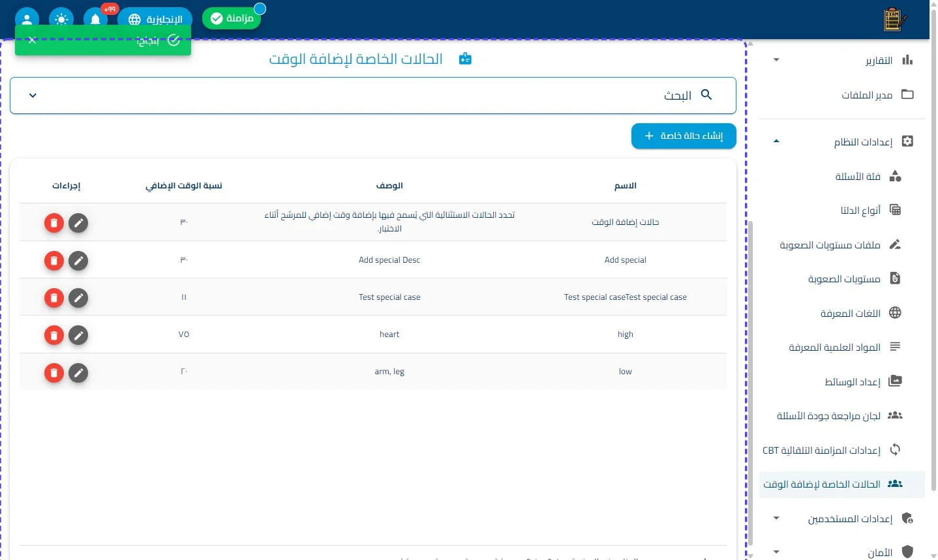Click إعدادات المستخدمين shield icon
Image resolution: width=938 pixels, height=560 pixels.
pyautogui.click(x=907, y=519)
